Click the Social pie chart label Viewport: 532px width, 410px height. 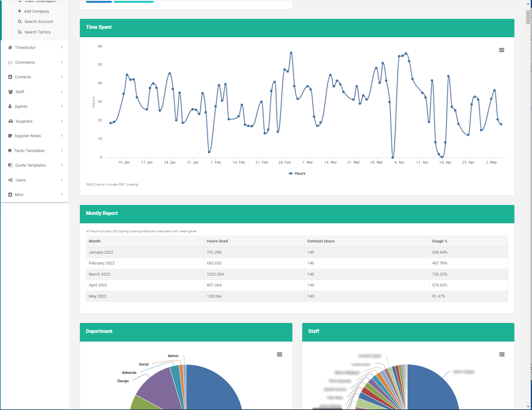pyautogui.click(x=144, y=364)
